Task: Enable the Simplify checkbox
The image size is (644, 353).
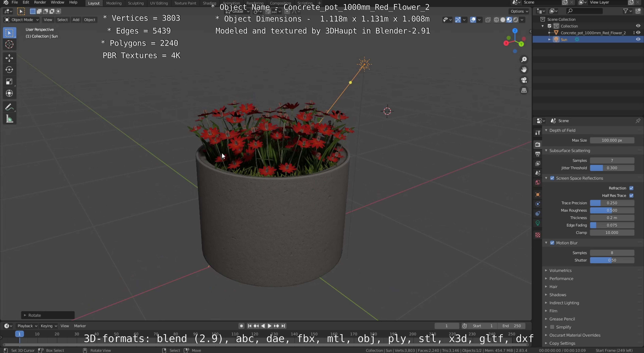Action: pos(552,327)
